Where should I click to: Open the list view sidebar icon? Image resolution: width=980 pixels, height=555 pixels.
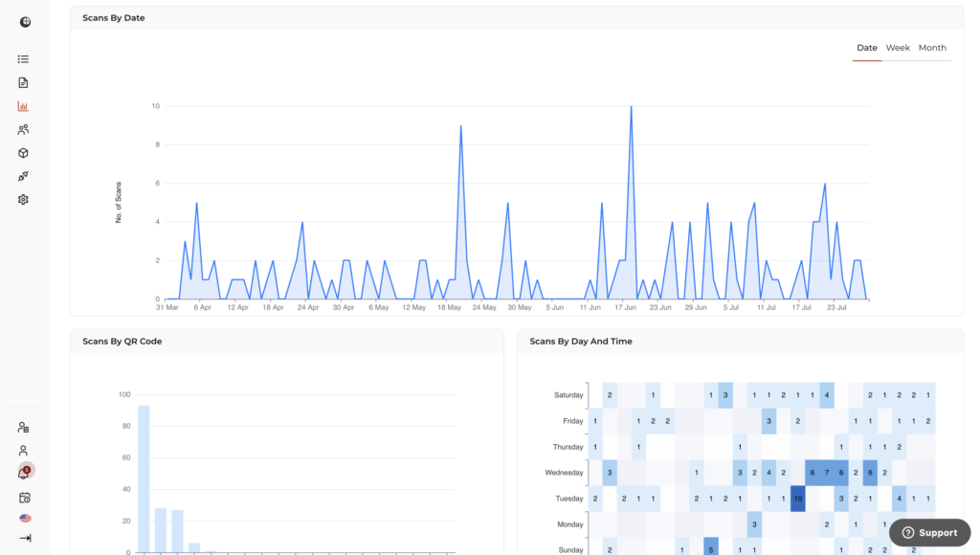click(23, 59)
